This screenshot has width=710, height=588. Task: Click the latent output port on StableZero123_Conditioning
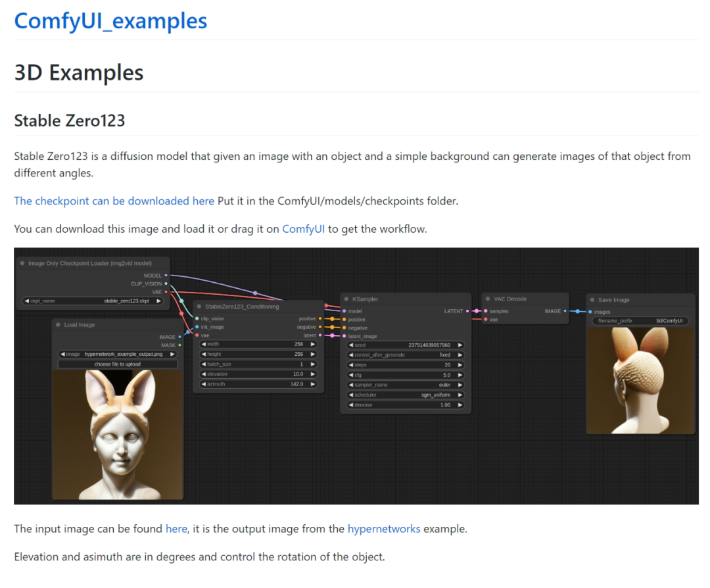click(x=320, y=335)
